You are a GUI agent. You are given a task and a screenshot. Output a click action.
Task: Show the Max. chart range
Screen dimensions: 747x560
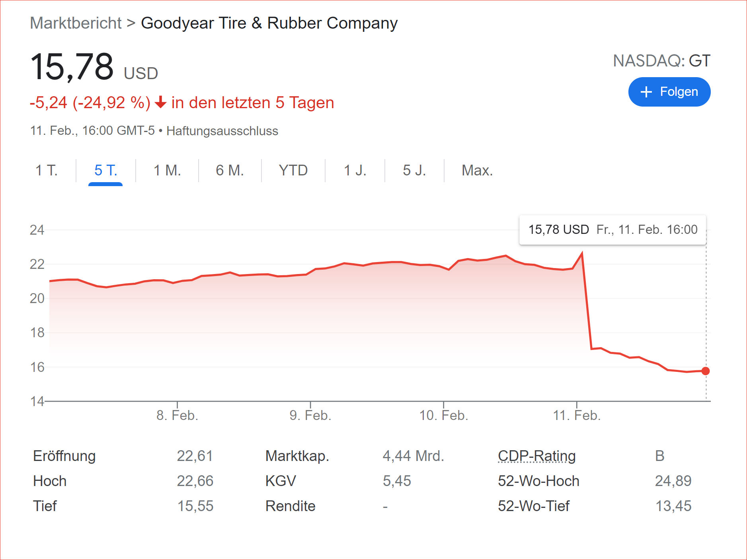477,170
